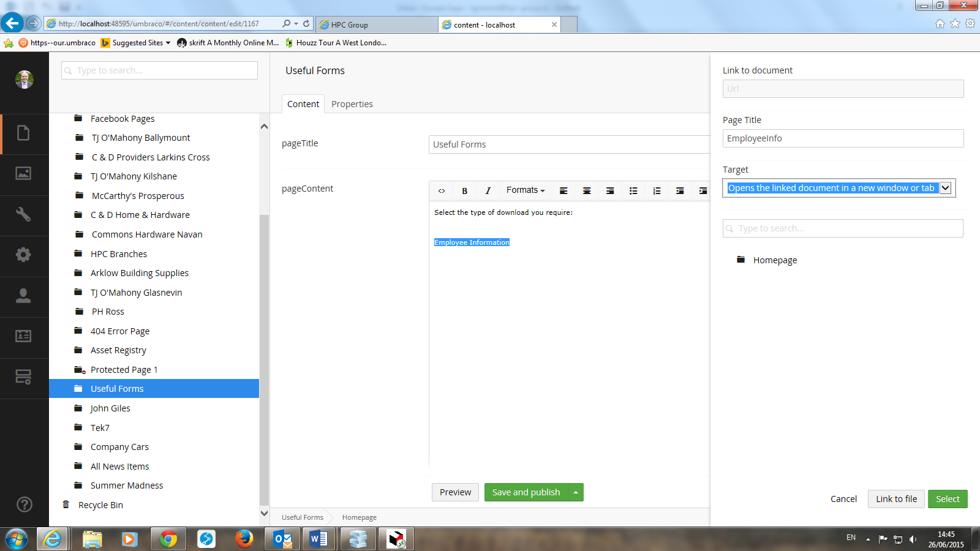This screenshot has width=980, height=551.
Task: Open Firefox from taskbar
Action: [x=244, y=539]
